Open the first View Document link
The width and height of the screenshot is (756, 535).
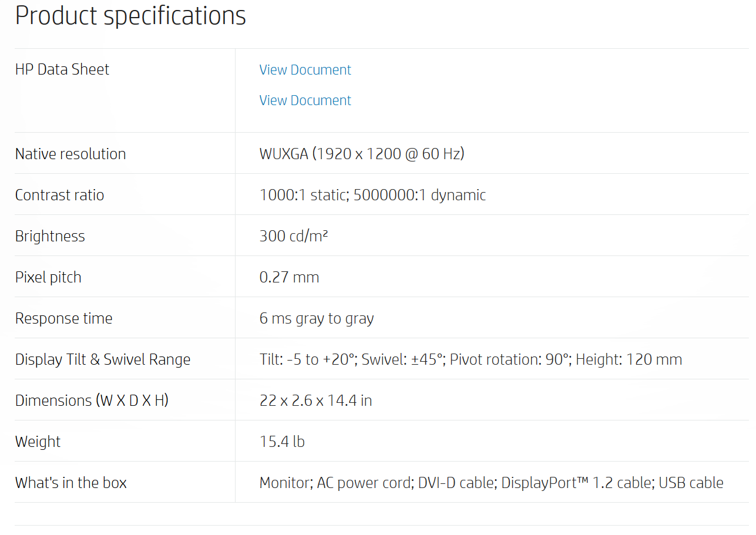click(x=305, y=70)
